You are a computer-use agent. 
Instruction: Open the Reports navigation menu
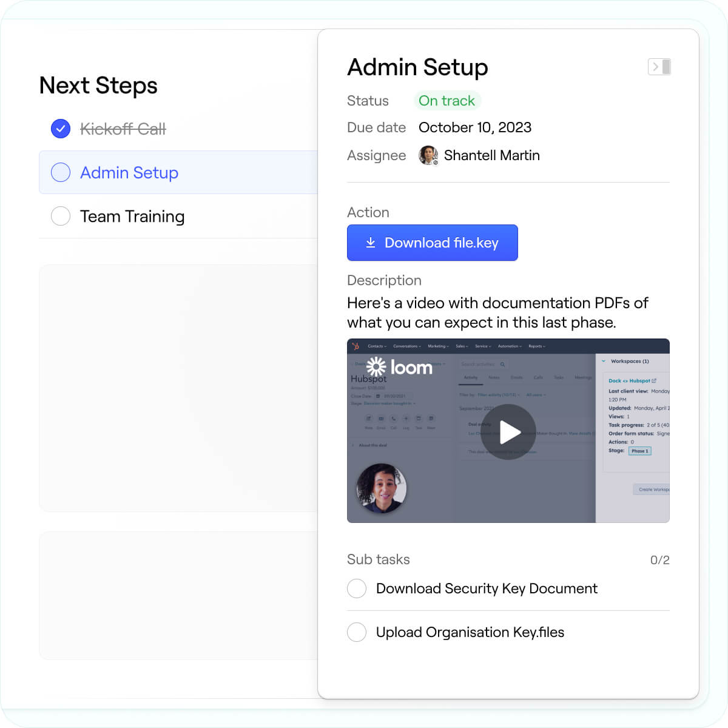[535, 346]
